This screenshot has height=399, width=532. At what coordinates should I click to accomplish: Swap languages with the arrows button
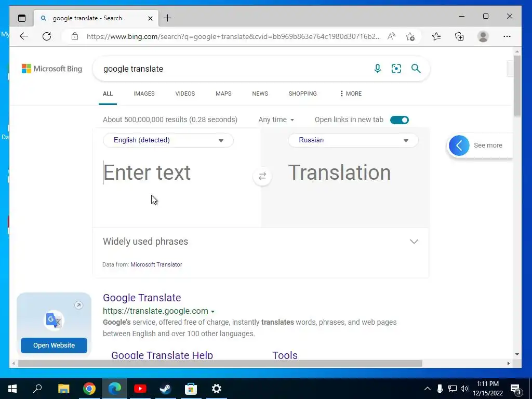click(x=262, y=177)
